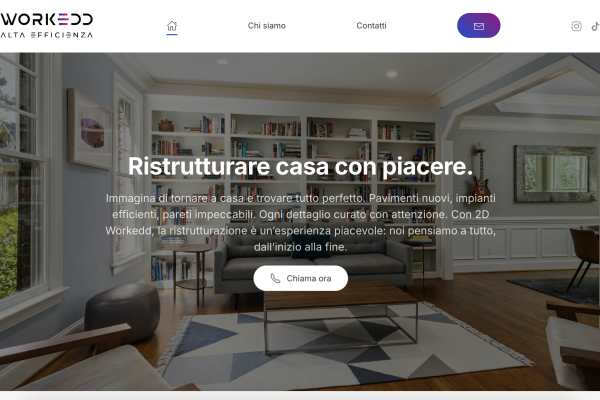Open the Chi siamo page
This screenshot has height=400, width=600.
(x=266, y=26)
